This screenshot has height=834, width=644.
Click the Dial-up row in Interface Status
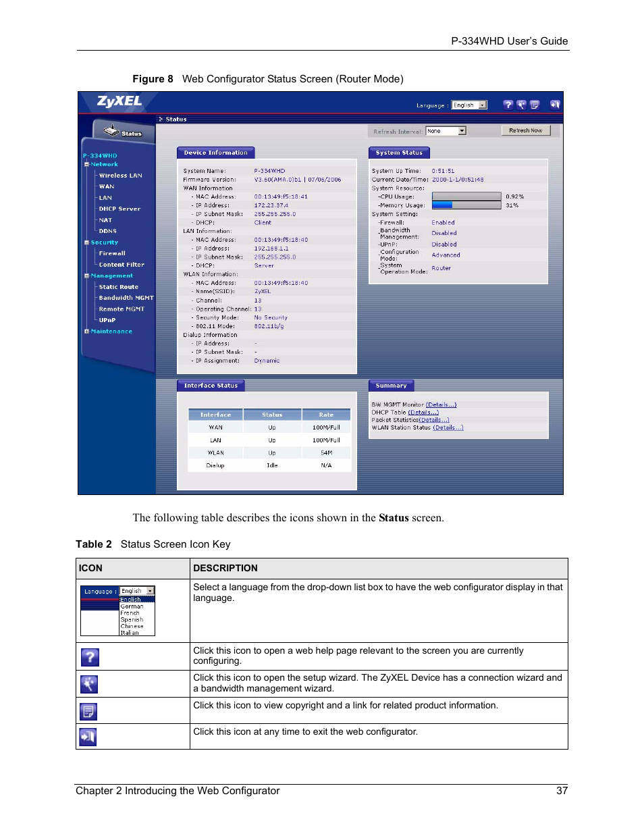click(x=270, y=465)
